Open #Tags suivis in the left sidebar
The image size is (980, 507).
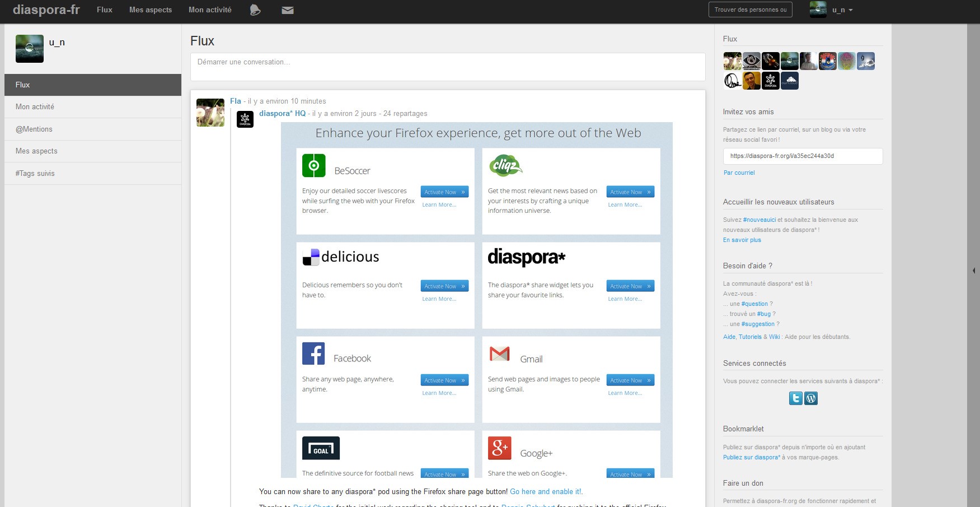pos(35,174)
